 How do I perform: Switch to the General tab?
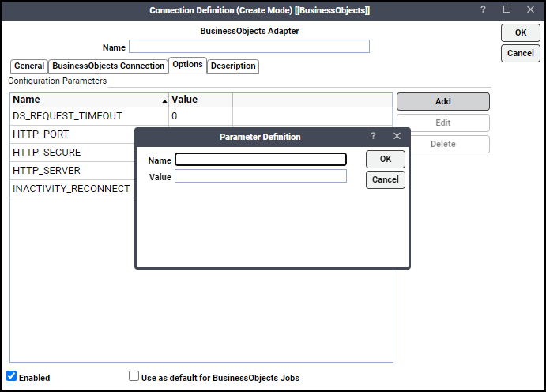29,66
